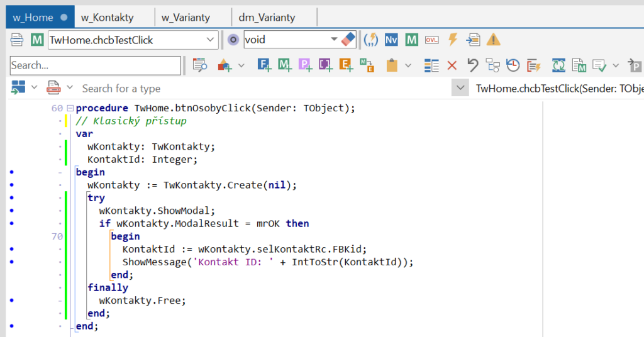Open the method navigation dropdown above editor
Screen dimensions: 644x337
pos(461,88)
